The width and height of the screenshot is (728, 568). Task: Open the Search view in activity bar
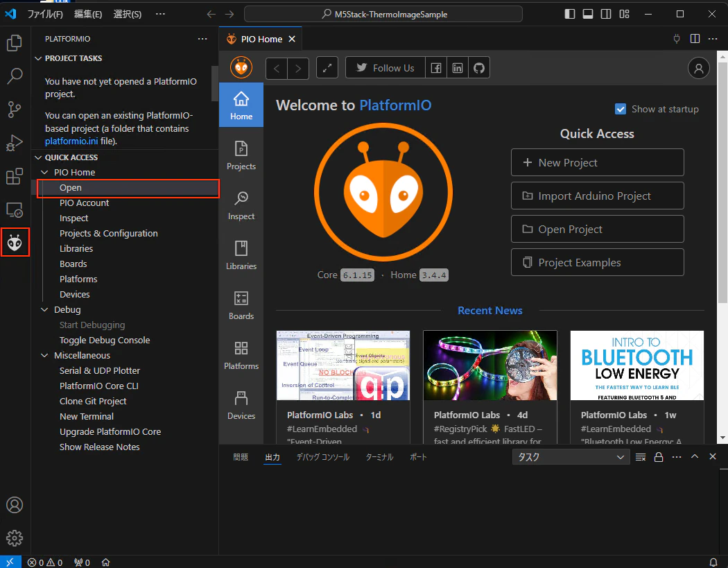pyautogui.click(x=15, y=76)
